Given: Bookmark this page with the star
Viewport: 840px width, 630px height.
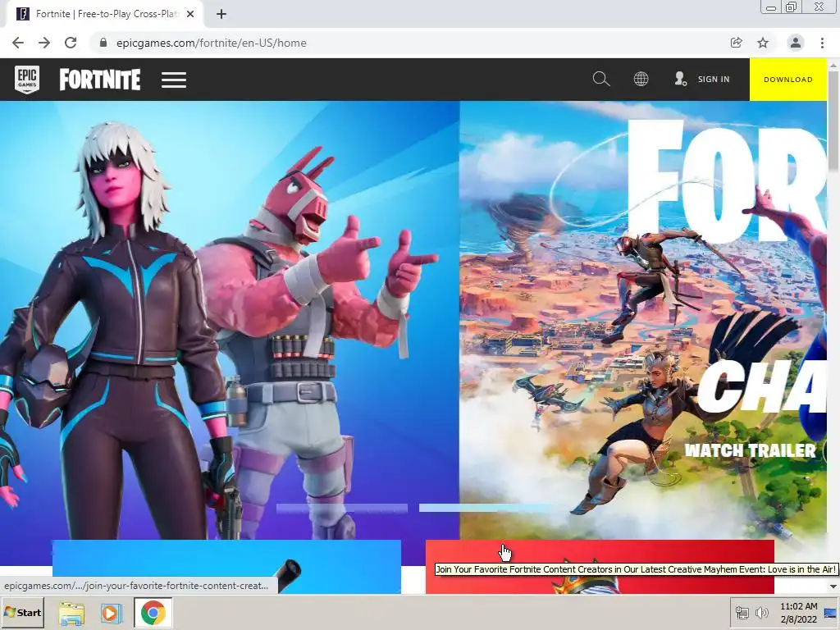Looking at the screenshot, I should [763, 43].
